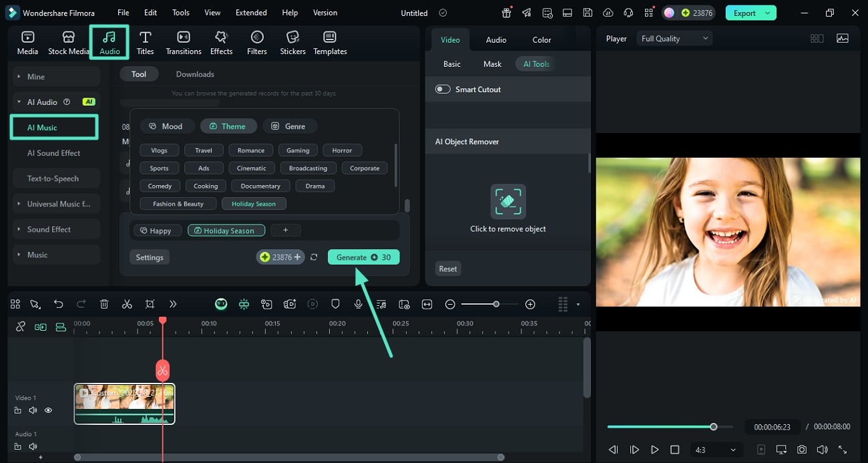
Task: Lock the Audio 1 track
Action: tap(18, 446)
